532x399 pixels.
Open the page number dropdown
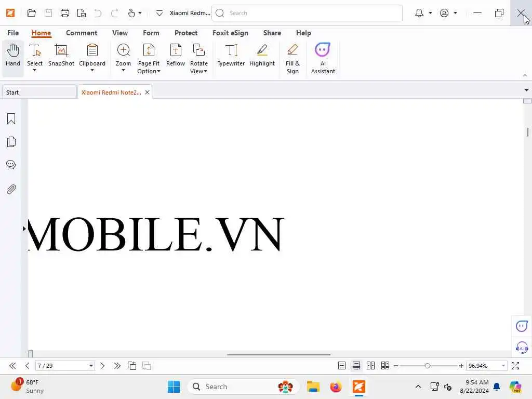click(91, 366)
